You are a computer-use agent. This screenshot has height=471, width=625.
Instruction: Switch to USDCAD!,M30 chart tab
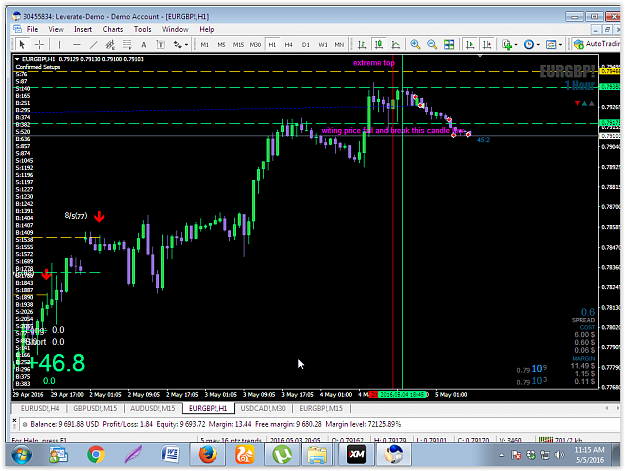click(263, 408)
